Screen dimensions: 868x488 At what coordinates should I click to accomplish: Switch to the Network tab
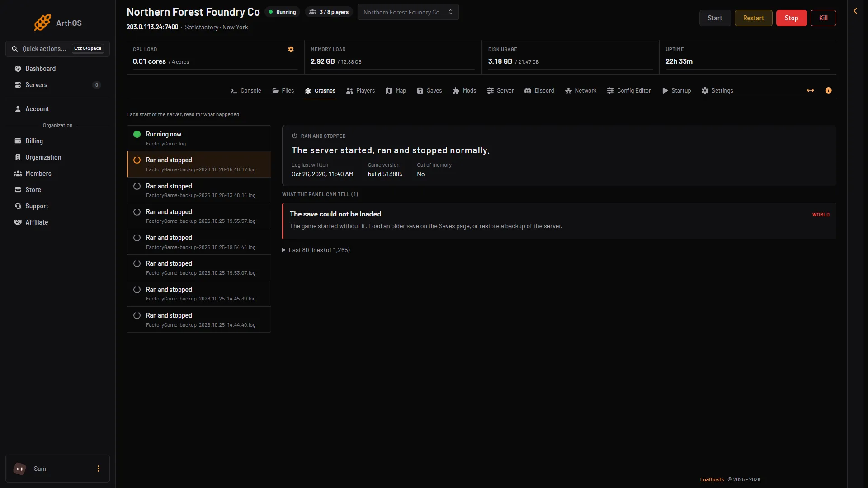pyautogui.click(x=580, y=91)
